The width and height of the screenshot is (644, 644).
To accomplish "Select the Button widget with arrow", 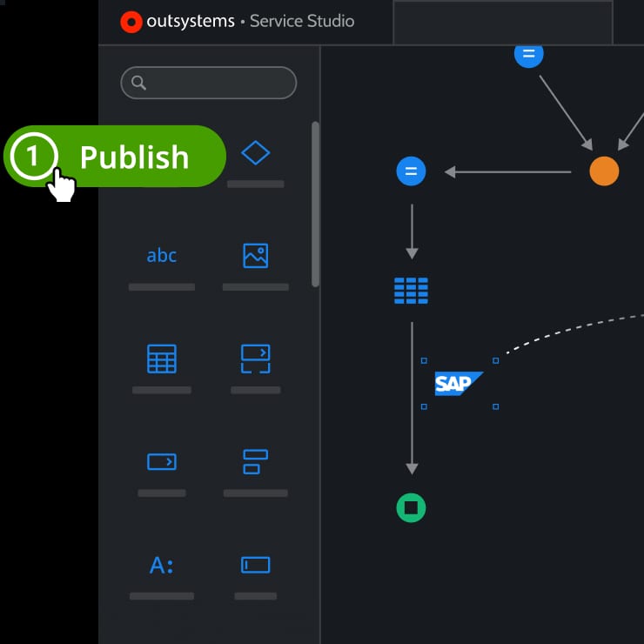I will point(161,461).
